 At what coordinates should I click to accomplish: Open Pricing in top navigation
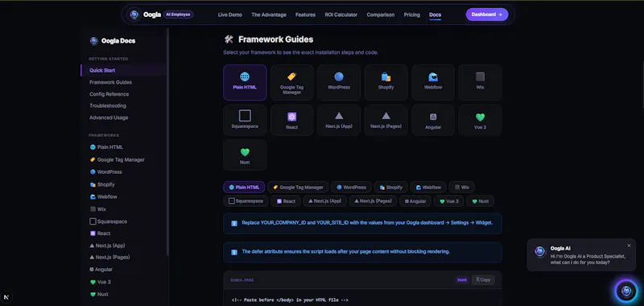click(x=411, y=14)
